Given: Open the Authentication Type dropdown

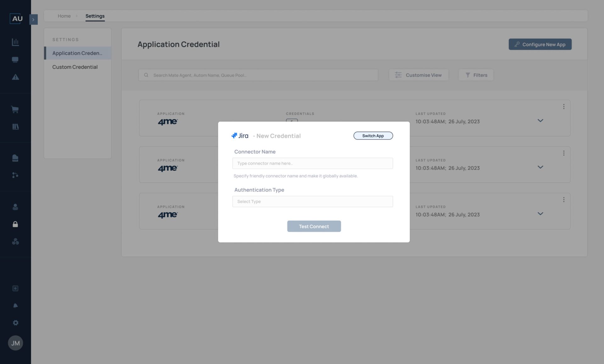Looking at the screenshot, I should coord(312,201).
